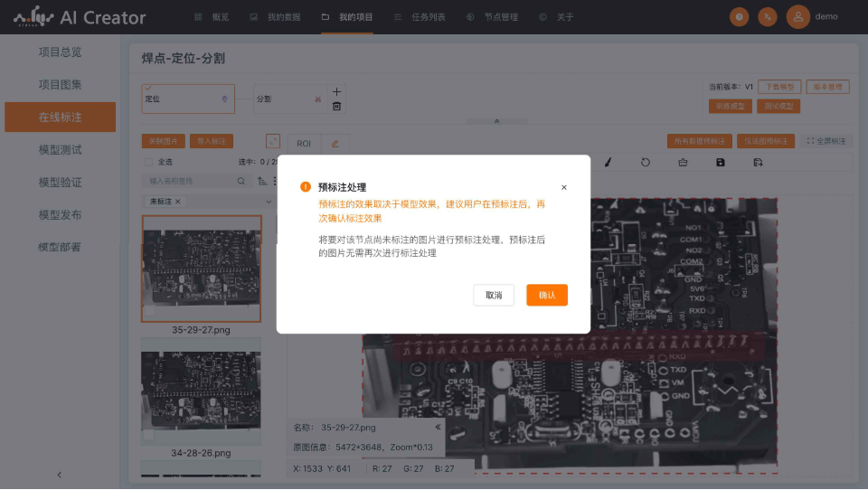
Task: Expand the 未标注 filter dropdown
Action: click(269, 201)
